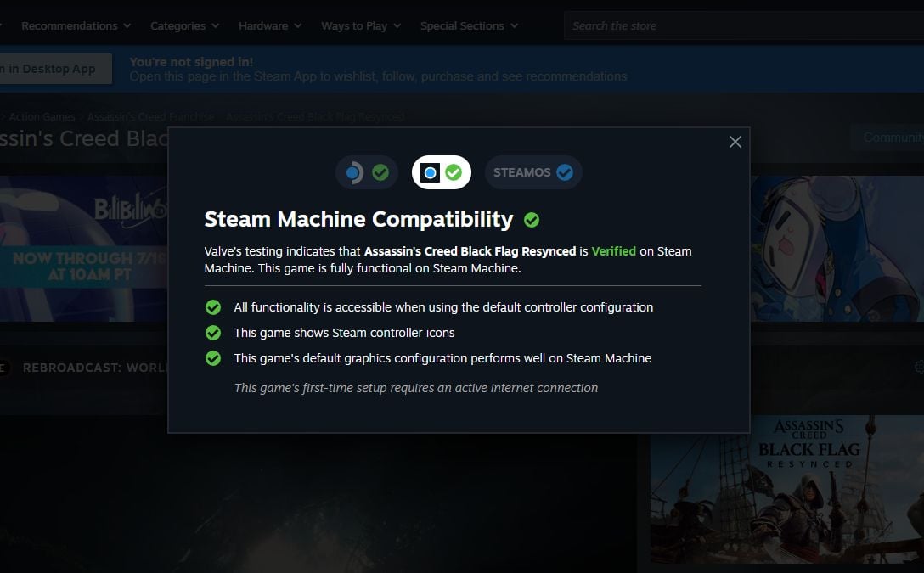Open the Categories dropdown
This screenshot has height=573, width=924.
(x=184, y=26)
